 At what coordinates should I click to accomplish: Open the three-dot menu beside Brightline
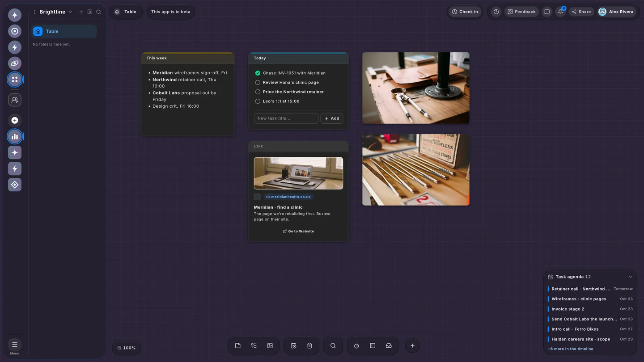35,12
